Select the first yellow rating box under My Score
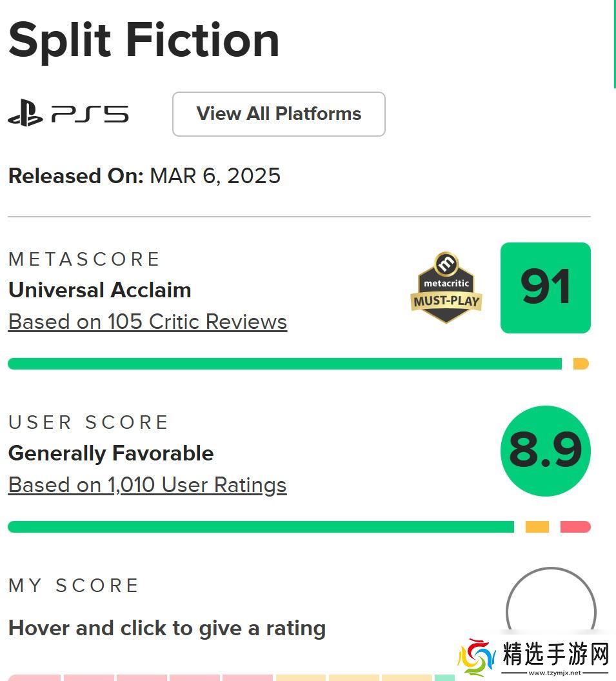Image resolution: width=616 pixels, height=681 pixels. [301, 678]
